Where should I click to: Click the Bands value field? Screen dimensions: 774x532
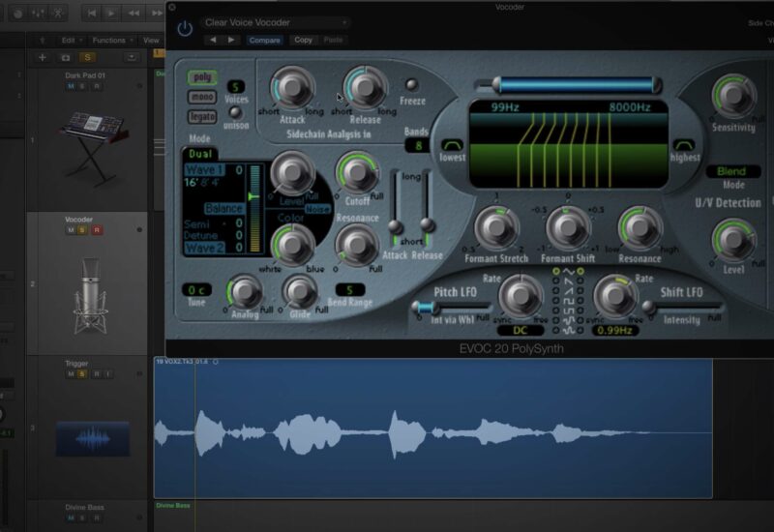coord(418,146)
